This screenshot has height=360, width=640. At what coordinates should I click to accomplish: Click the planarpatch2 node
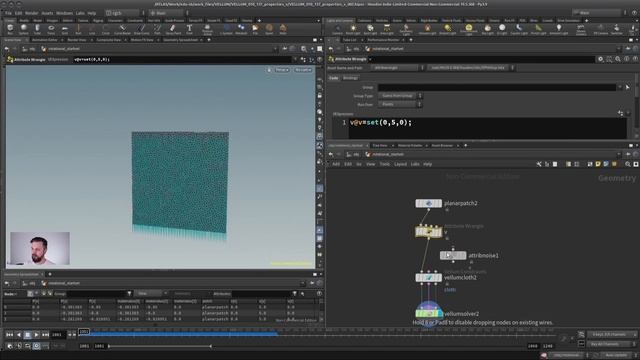pos(428,203)
